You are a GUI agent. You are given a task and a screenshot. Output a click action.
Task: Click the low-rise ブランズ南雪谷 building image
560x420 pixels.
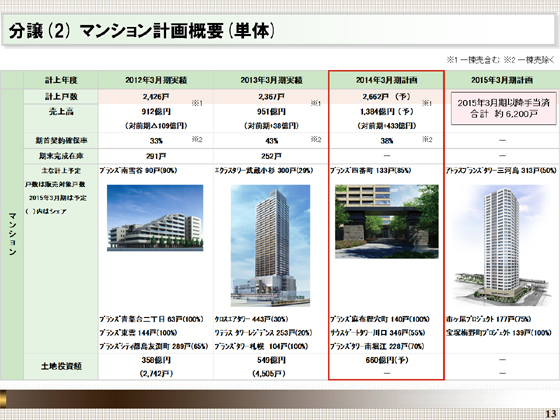click(155, 218)
